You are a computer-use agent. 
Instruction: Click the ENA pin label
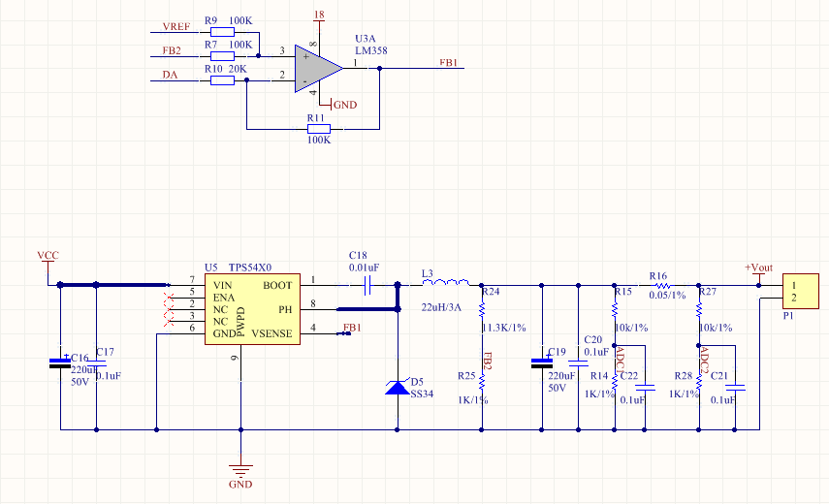224,298
